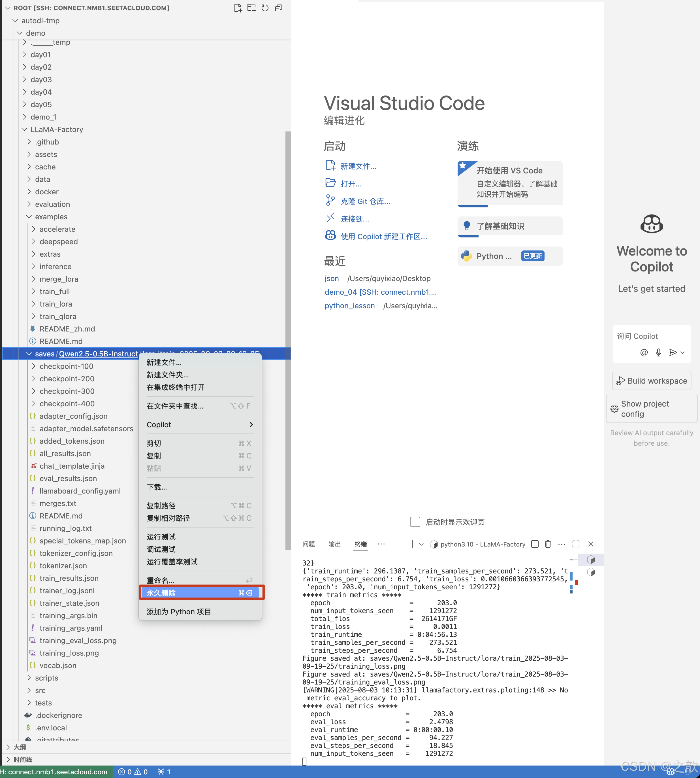
Task: Collapse all folders in explorer
Action: point(278,8)
